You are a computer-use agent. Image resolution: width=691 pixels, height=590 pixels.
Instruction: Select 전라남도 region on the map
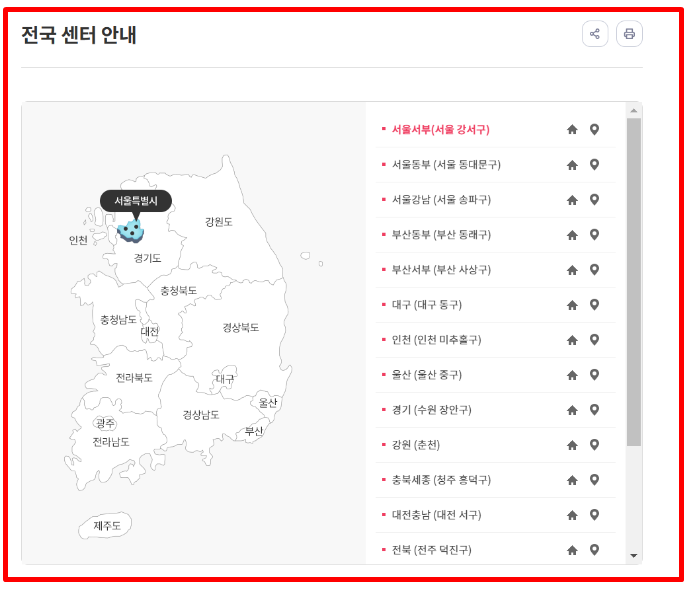(x=111, y=442)
